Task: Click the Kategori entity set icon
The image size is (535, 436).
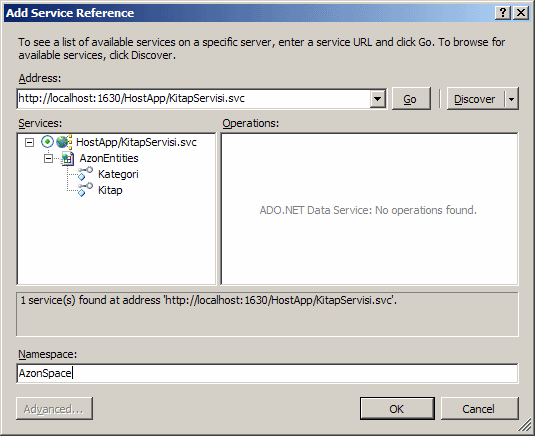Action: click(x=85, y=174)
